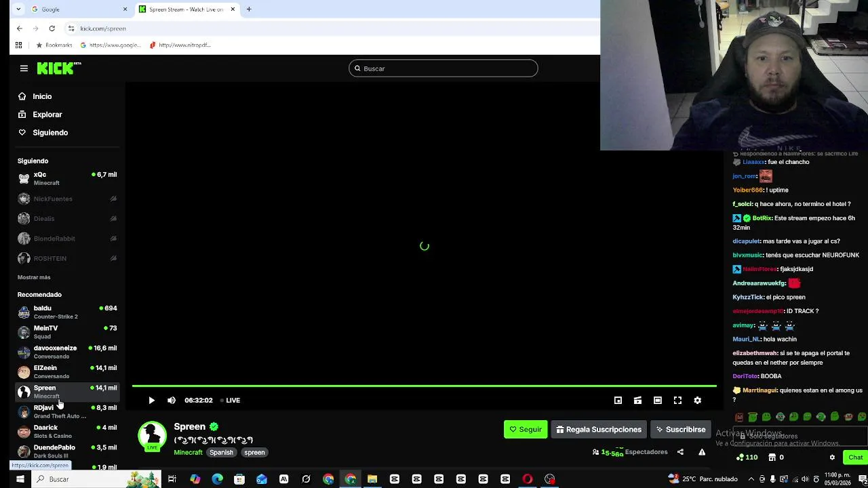Open Task View on taskbar
This screenshot has width=868, height=488.
(172, 479)
